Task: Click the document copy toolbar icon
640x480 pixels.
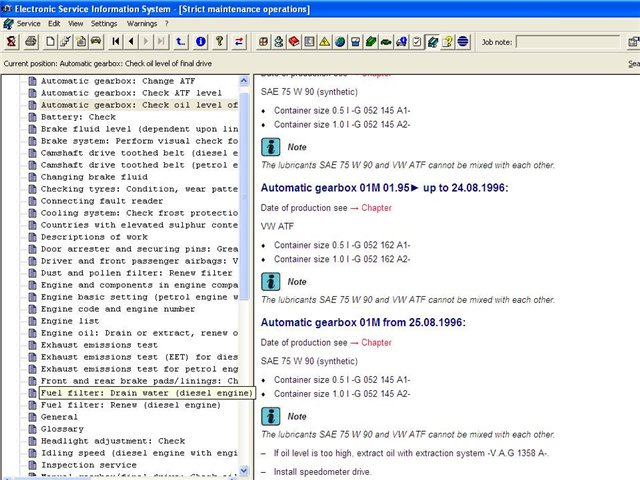Action: 81,42
